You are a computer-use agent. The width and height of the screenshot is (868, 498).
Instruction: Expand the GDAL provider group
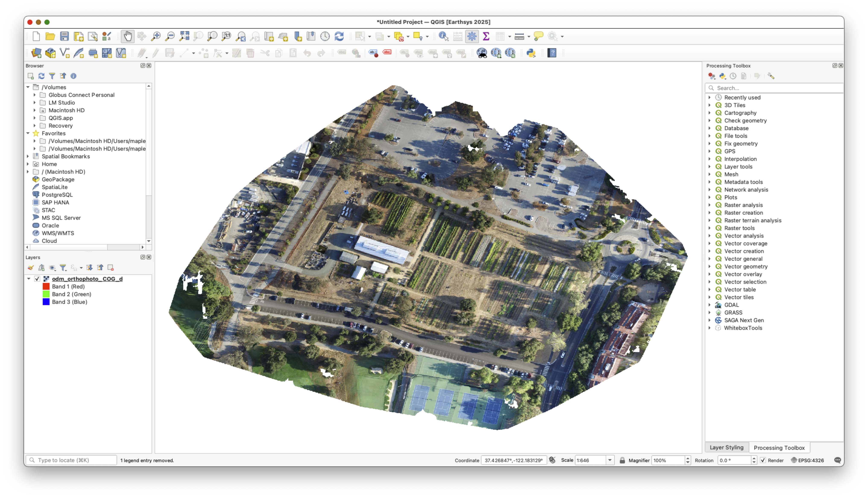[x=710, y=305]
